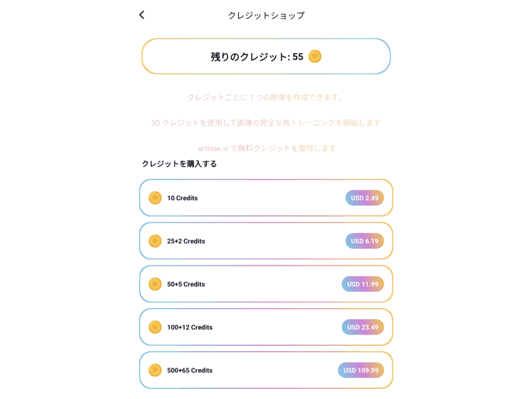
Task: Click the USD 6.19 price badge
Action: (364, 241)
